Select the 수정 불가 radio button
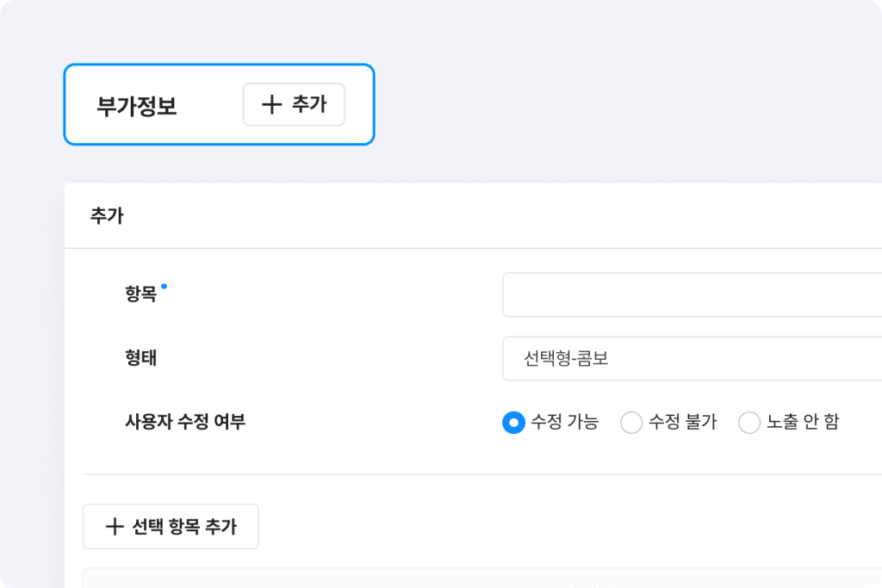The image size is (882, 588). click(631, 423)
